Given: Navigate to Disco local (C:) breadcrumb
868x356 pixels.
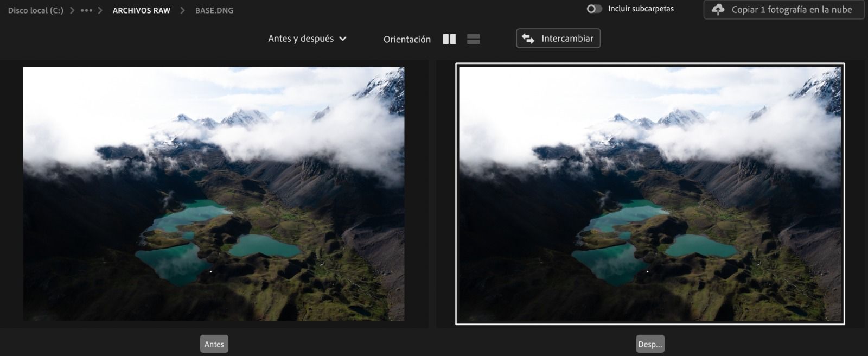Looking at the screenshot, I should (35, 10).
